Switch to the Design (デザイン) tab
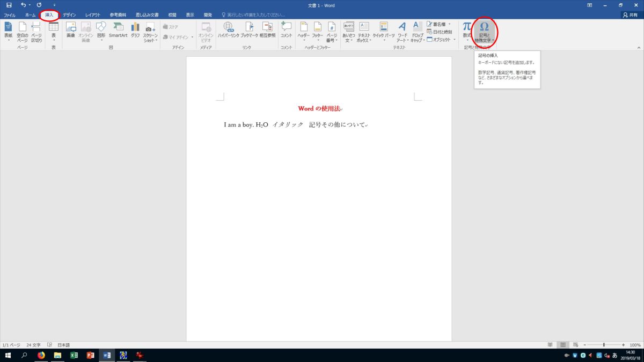Image resolution: width=644 pixels, height=362 pixels. (x=69, y=15)
